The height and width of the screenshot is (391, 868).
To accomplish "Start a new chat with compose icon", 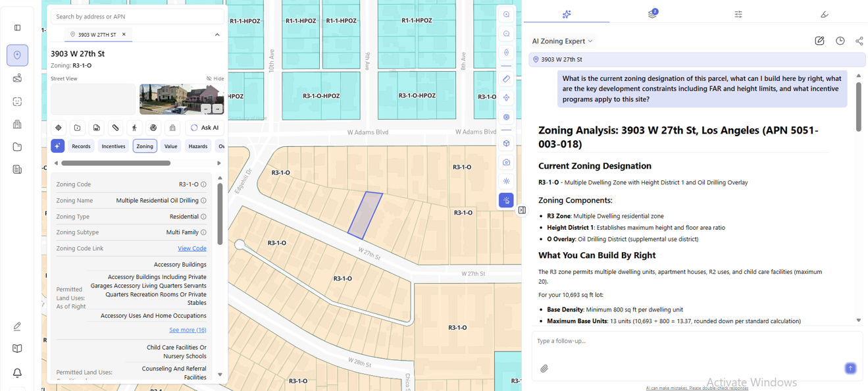I will 819,41.
